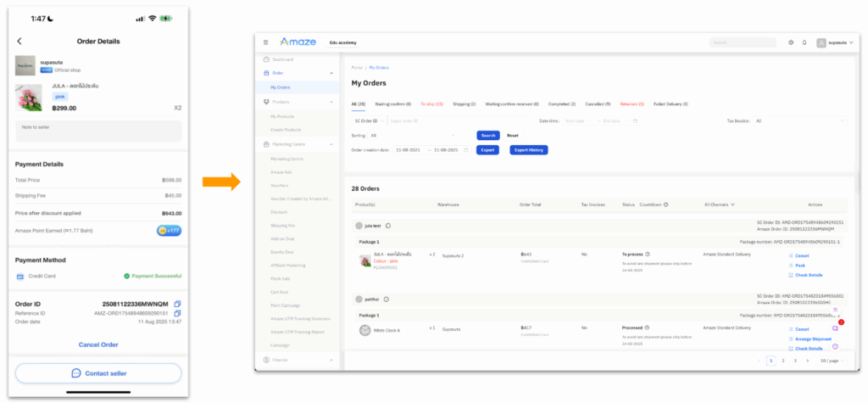
Task: Click chat icon with red notification badge
Action: coord(836,327)
